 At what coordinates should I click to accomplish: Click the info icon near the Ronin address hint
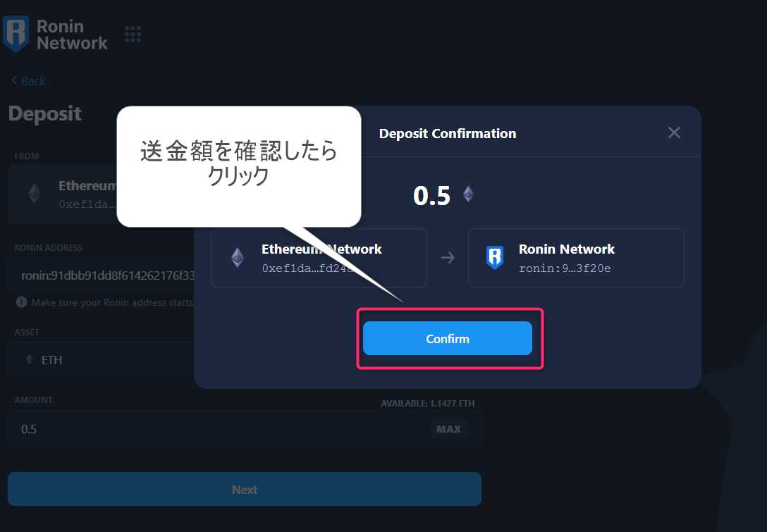coord(21,302)
